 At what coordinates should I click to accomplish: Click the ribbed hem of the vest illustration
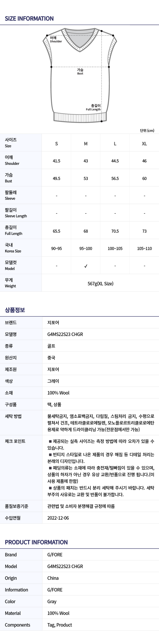point(80,117)
